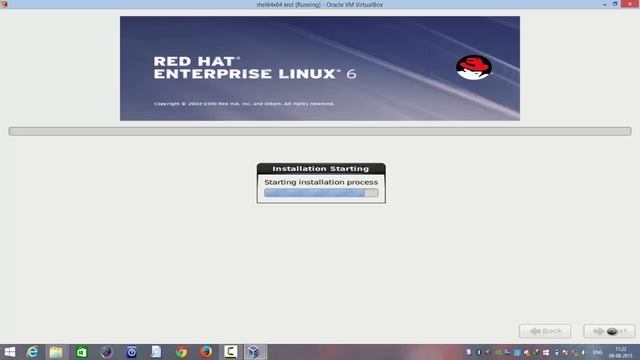Click the Red Hat Enterprise Linux 6 banner text
Screen dimensions: 640x360
tap(255, 68)
